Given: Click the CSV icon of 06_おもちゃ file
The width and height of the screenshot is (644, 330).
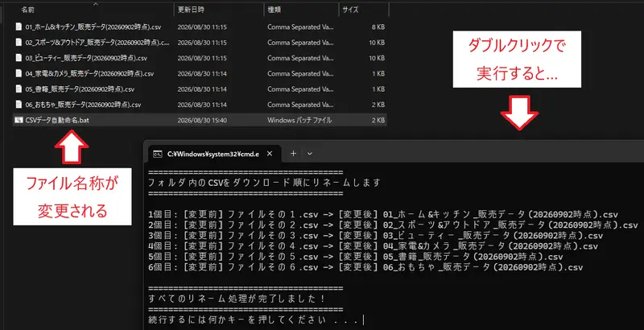Looking at the screenshot, I should 19,105.
